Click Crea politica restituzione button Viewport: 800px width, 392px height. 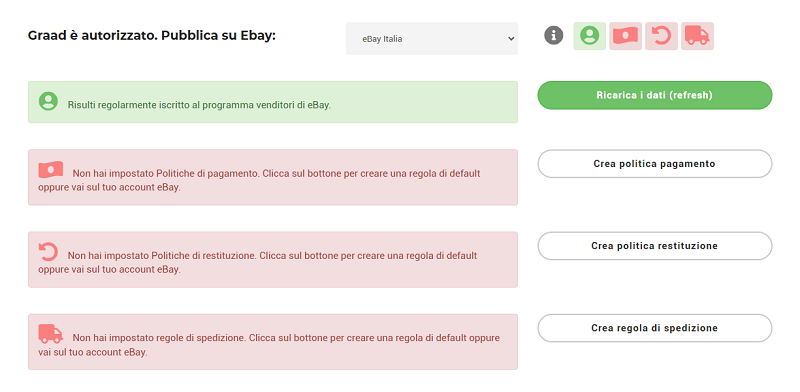(655, 246)
